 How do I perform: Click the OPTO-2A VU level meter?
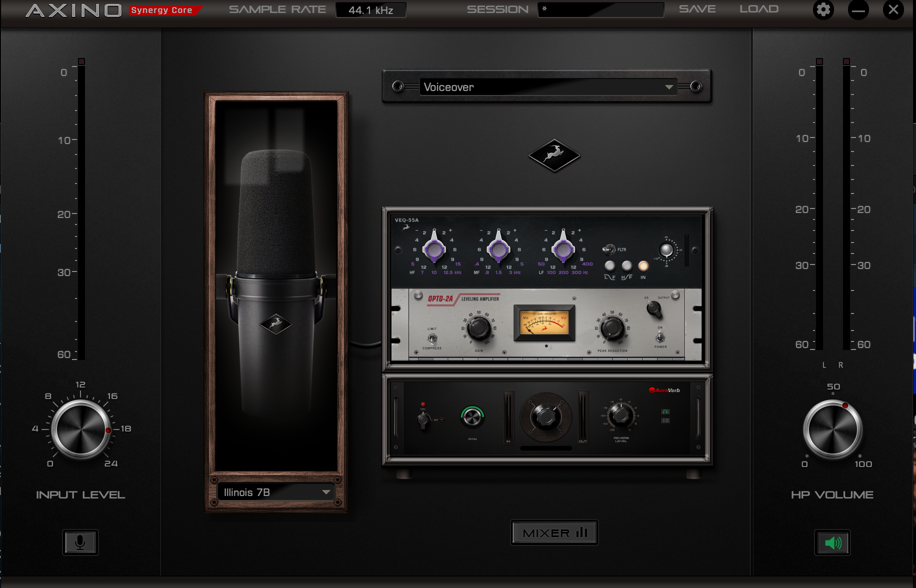[544, 323]
